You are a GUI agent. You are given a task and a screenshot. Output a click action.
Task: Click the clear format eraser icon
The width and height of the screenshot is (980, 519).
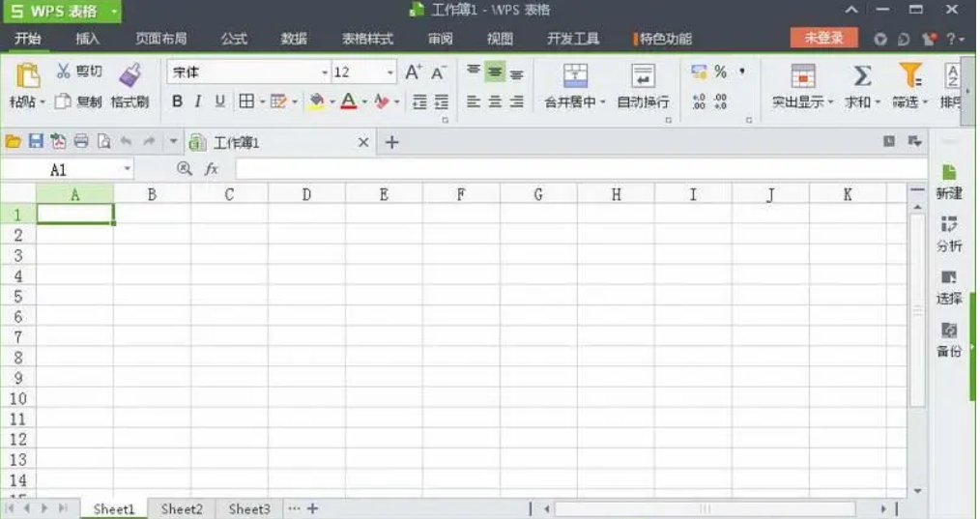pos(381,101)
